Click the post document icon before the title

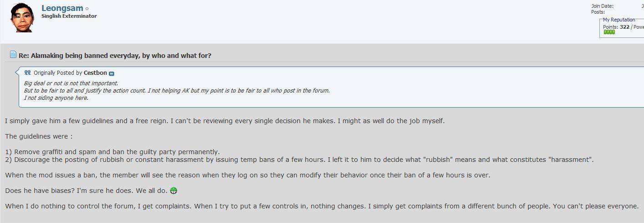point(13,55)
